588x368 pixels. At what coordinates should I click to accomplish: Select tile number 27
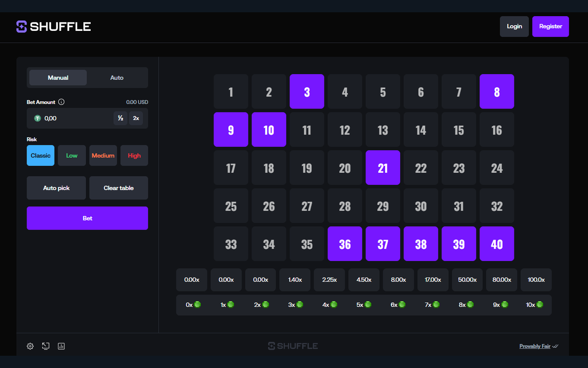tap(307, 206)
